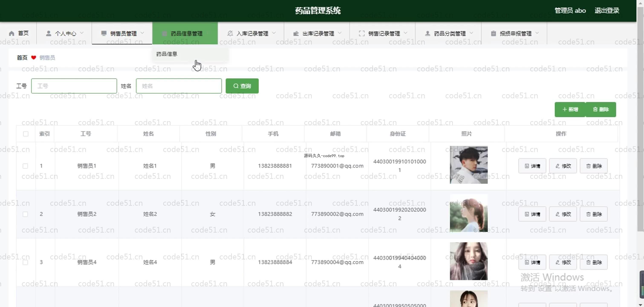Viewport: 644px width, 307px height.
Task: Click the icon in 出库记录管理 menu
Action: pyautogui.click(x=296, y=33)
